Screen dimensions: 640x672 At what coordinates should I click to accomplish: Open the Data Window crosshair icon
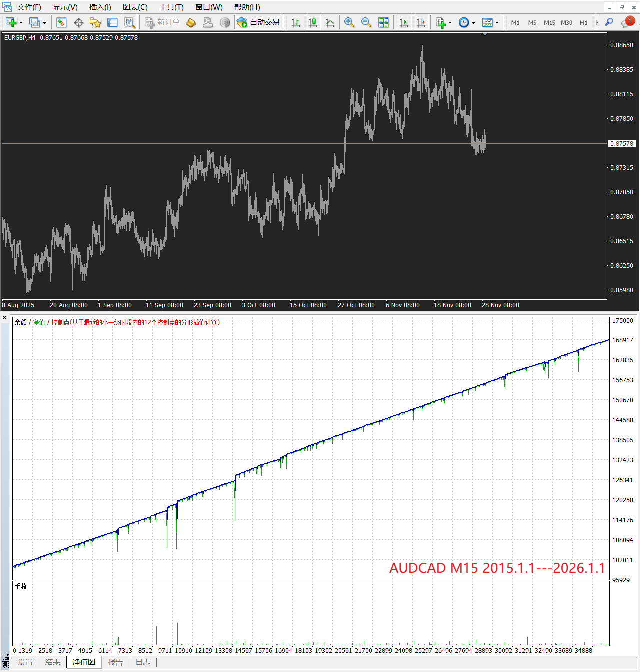pos(78,22)
